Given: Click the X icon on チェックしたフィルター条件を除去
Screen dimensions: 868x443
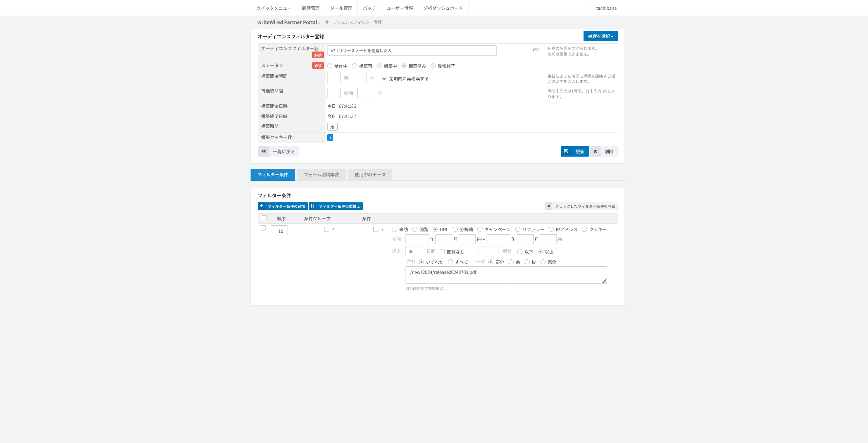Looking at the screenshot, I should click(549, 206).
